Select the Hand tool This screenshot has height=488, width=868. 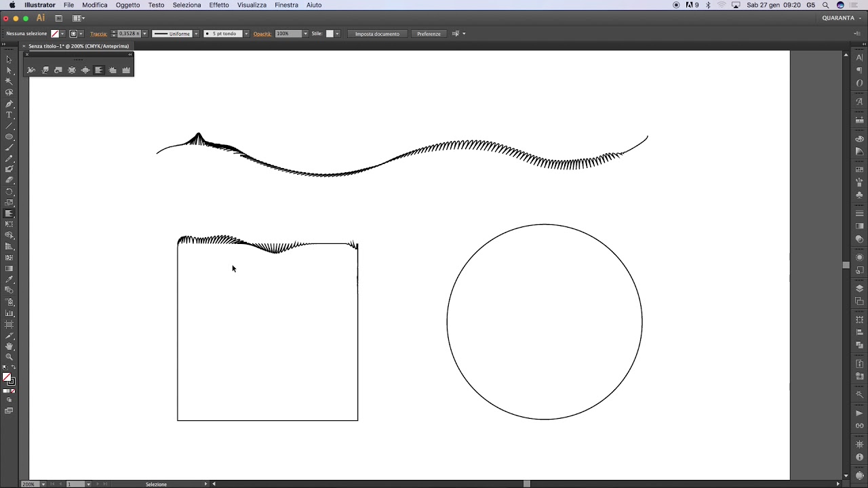point(9,346)
